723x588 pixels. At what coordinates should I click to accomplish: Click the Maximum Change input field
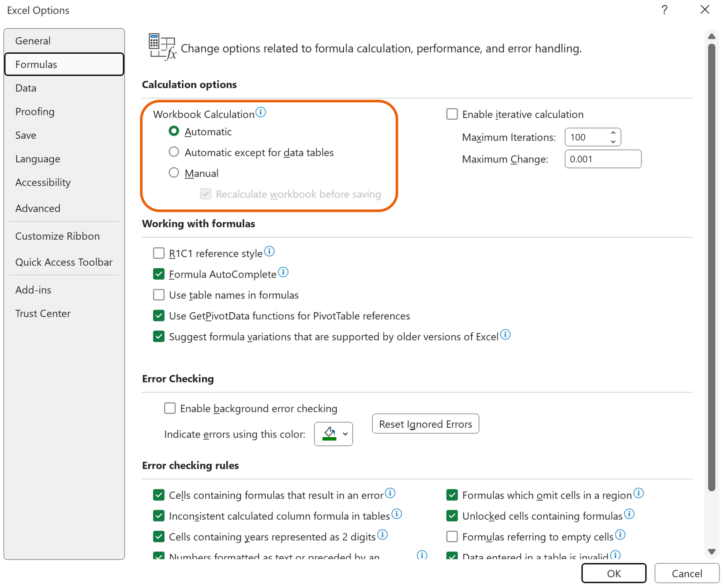[x=603, y=159]
